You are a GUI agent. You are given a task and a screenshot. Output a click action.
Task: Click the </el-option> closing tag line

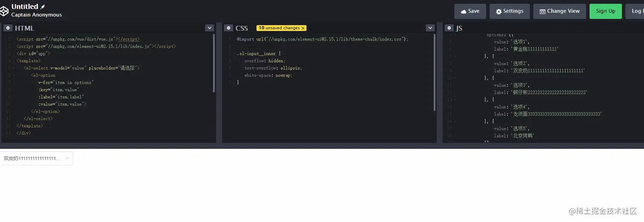45,111
